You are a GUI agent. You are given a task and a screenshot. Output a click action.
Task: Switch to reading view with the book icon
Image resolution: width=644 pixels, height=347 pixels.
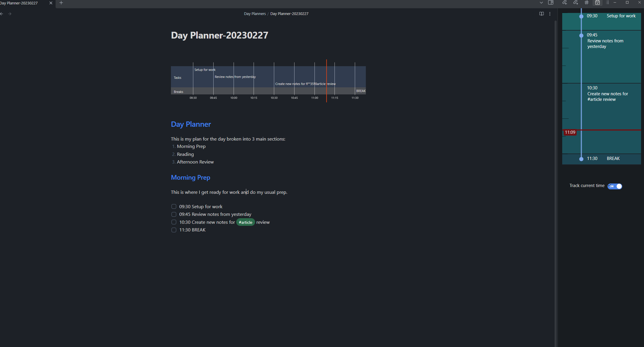click(542, 14)
